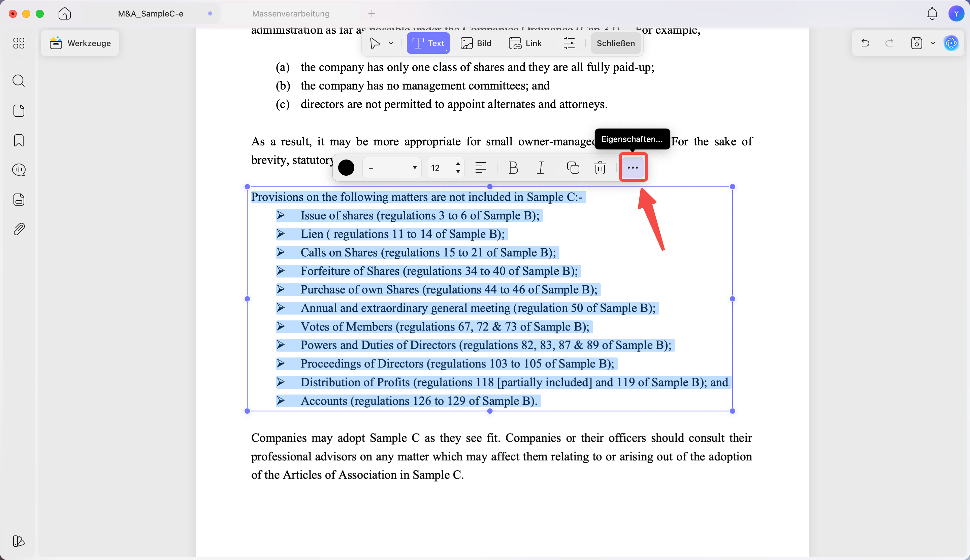The height and width of the screenshot is (560, 970).
Task: Open the comments panel in sidebar
Action: click(x=19, y=170)
